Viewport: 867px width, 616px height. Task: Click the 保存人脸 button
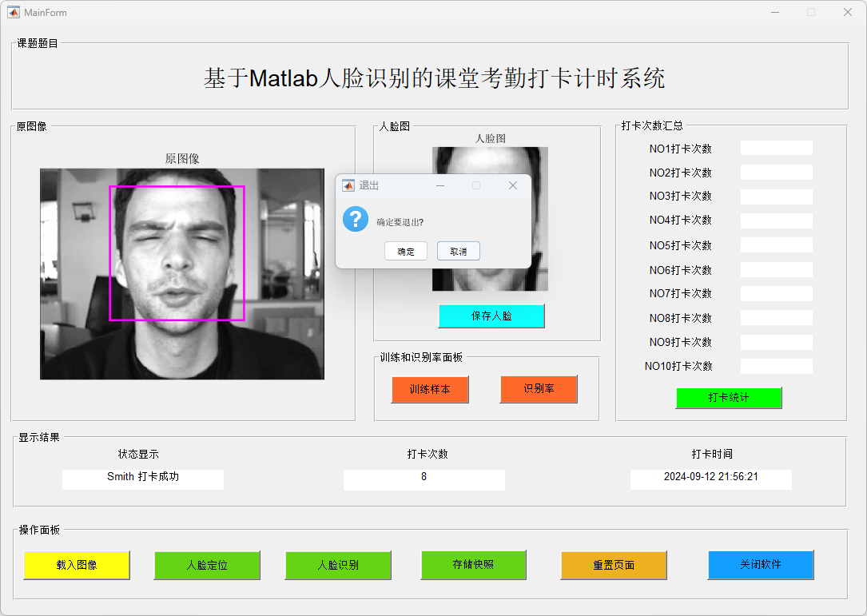pyautogui.click(x=491, y=316)
